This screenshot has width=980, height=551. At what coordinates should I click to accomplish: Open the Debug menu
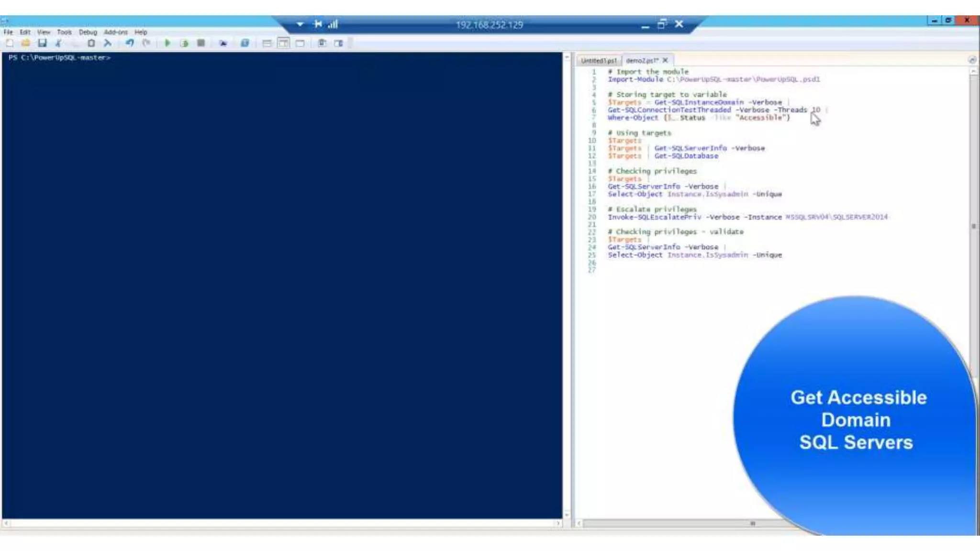[x=88, y=32]
